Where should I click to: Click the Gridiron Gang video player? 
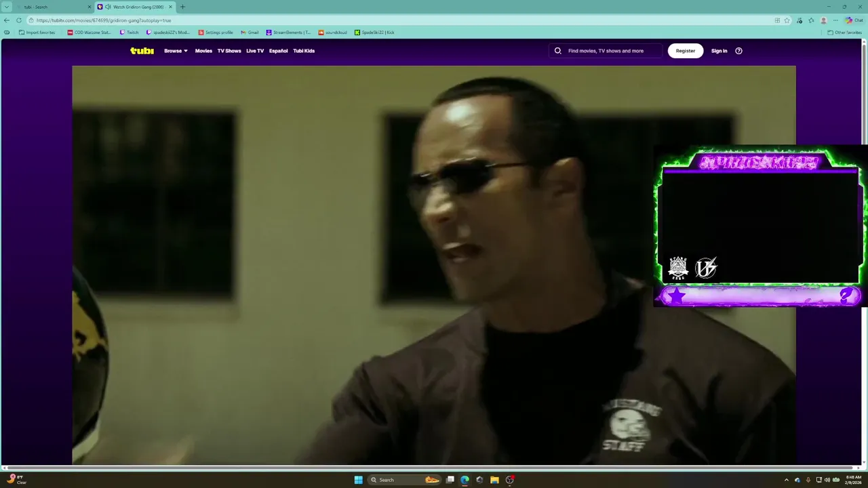coord(434,265)
